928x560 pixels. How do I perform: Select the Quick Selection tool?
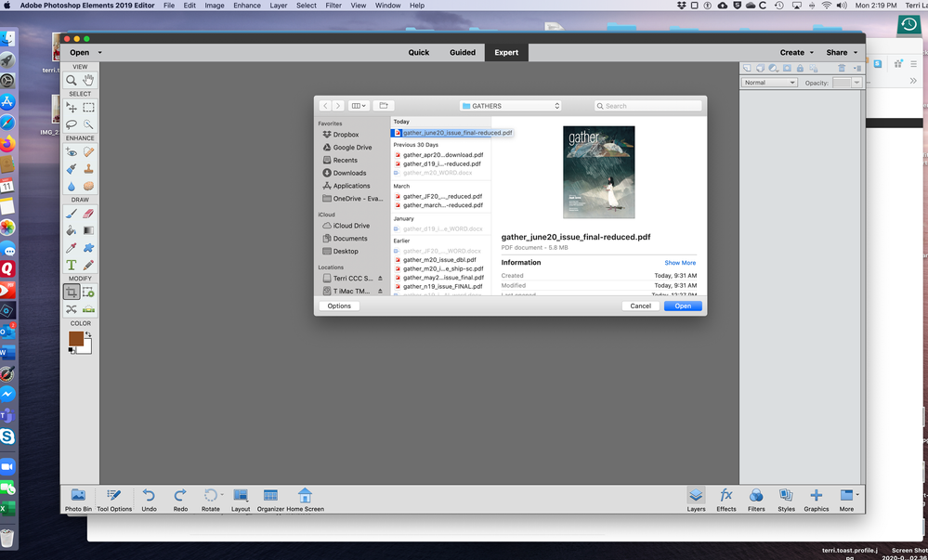click(x=89, y=124)
